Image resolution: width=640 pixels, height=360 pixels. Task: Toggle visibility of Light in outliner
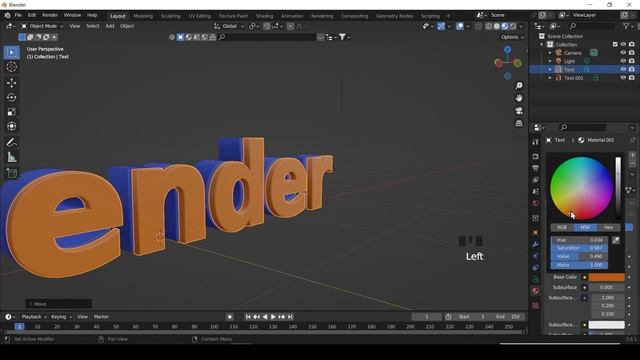623,61
